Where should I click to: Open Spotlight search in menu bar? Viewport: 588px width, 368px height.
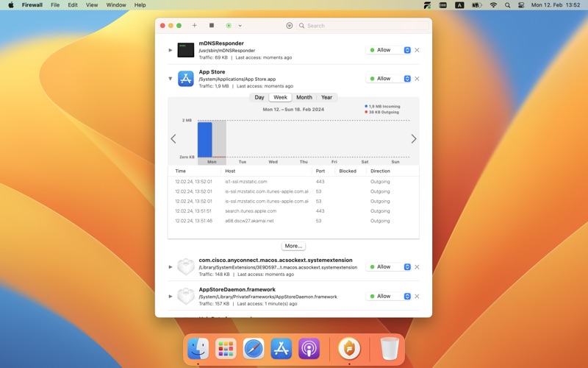tap(507, 5)
